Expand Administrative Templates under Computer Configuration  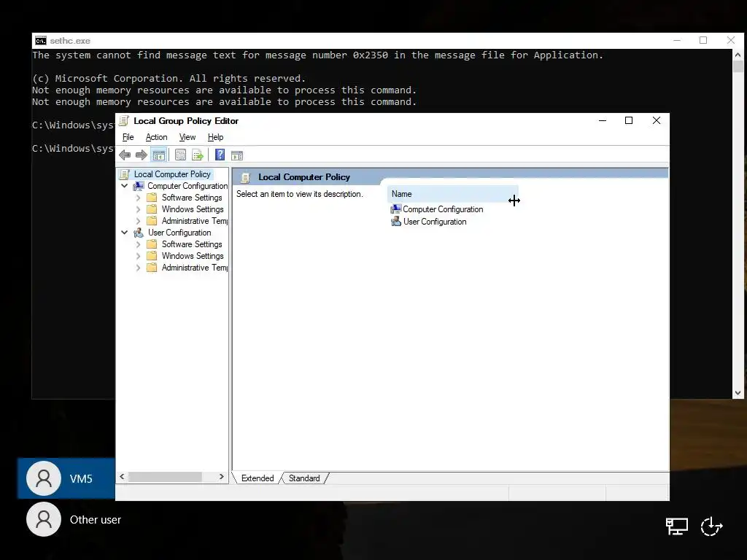[x=138, y=221]
